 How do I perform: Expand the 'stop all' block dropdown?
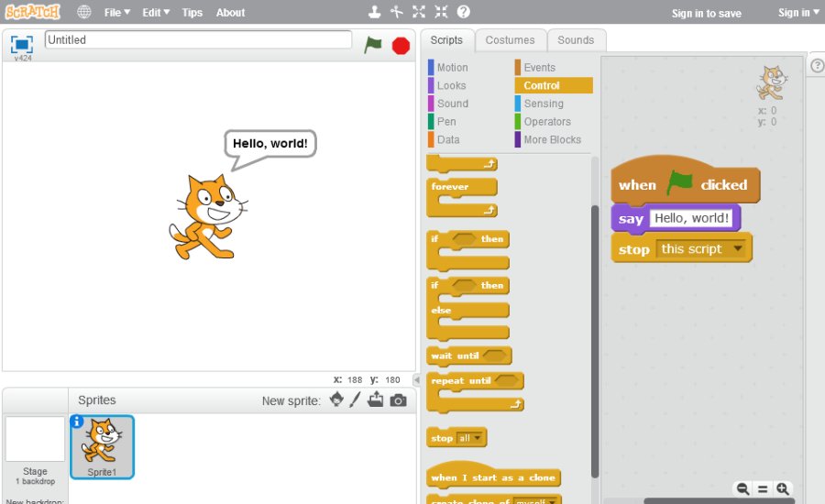click(477, 438)
